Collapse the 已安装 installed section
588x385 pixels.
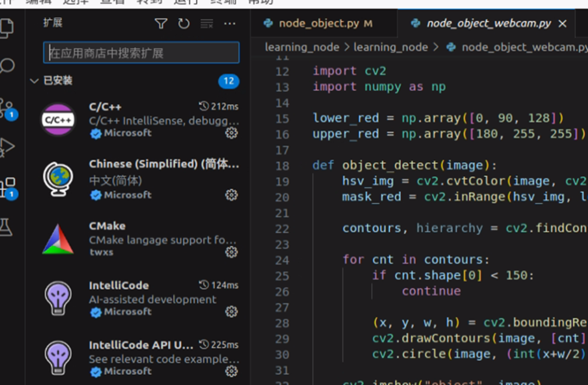[x=34, y=80]
